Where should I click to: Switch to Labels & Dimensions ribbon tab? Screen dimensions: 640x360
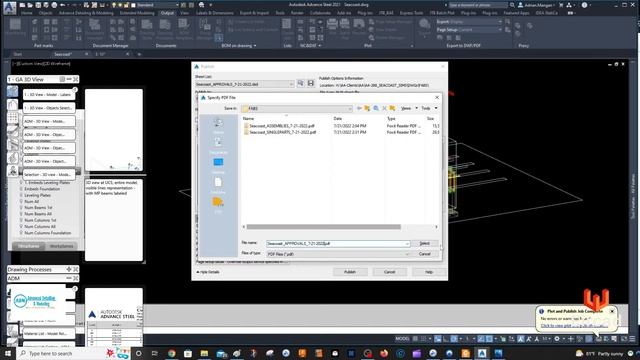pos(215,13)
